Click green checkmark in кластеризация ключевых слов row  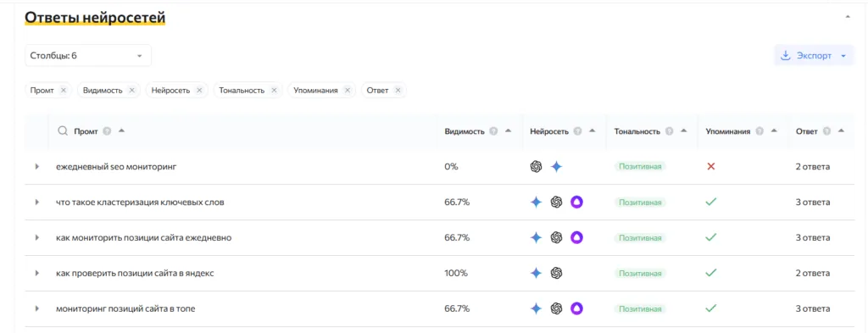coord(711,203)
